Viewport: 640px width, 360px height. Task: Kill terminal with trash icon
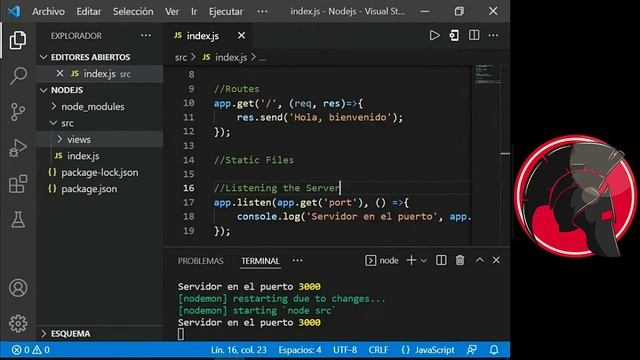(460, 260)
